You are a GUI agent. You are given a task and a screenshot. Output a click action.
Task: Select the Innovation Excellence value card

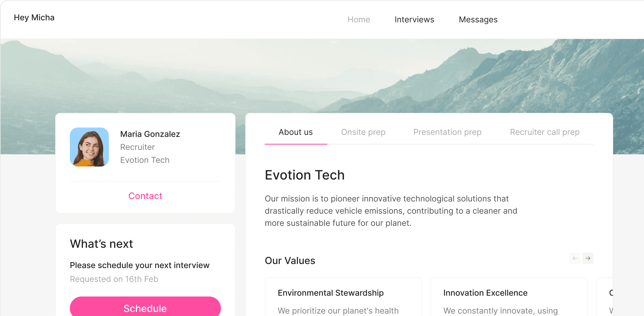pos(509,297)
